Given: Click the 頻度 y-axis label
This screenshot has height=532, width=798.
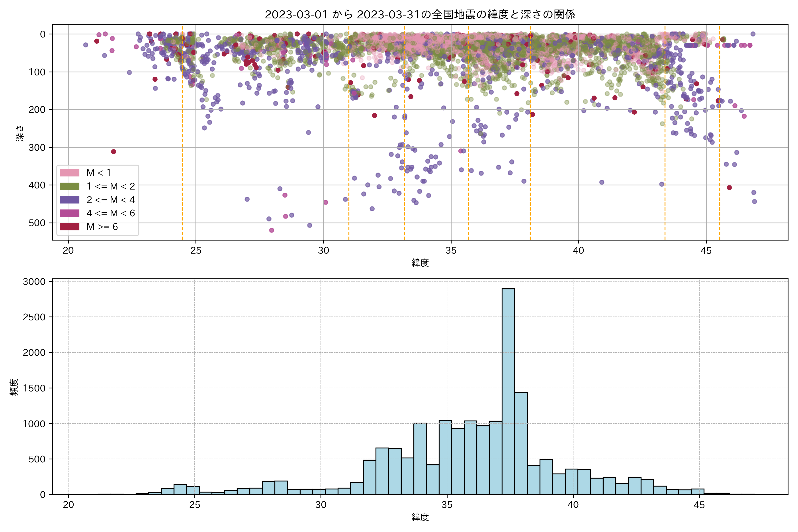Looking at the screenshot, I should 14,387.
